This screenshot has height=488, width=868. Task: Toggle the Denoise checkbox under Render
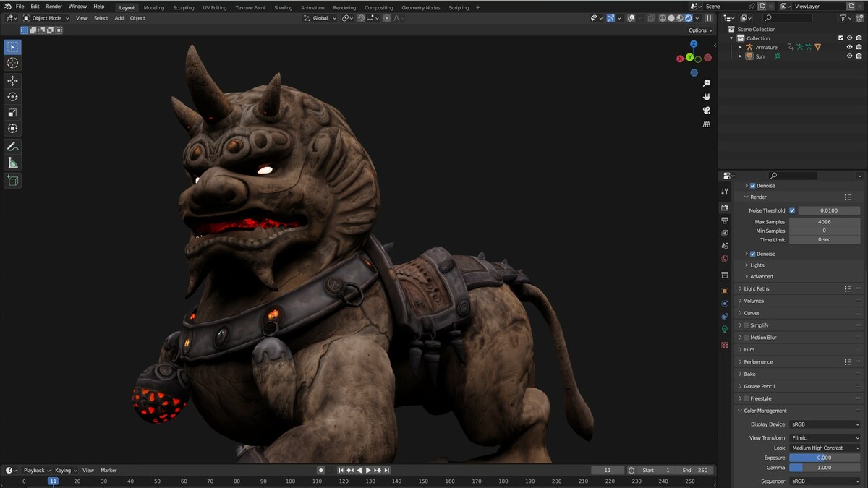[x=753, y=254]
